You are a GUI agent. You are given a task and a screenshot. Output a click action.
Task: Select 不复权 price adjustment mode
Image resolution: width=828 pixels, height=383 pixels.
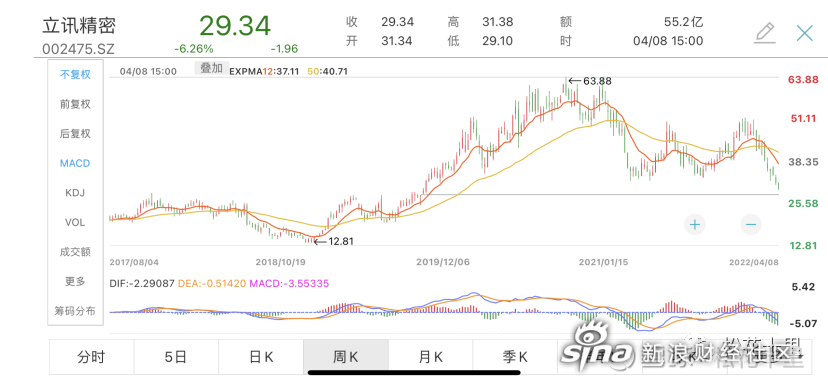tap(75, 74)
